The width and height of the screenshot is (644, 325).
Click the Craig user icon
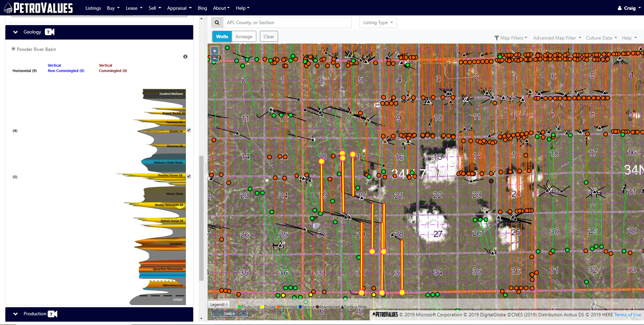click(620, 8)
